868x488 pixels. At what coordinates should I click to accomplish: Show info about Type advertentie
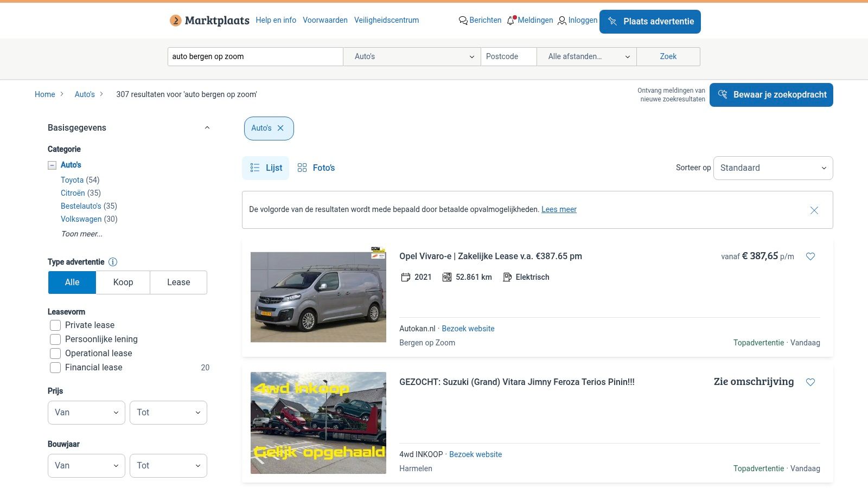tap(113, 262)
